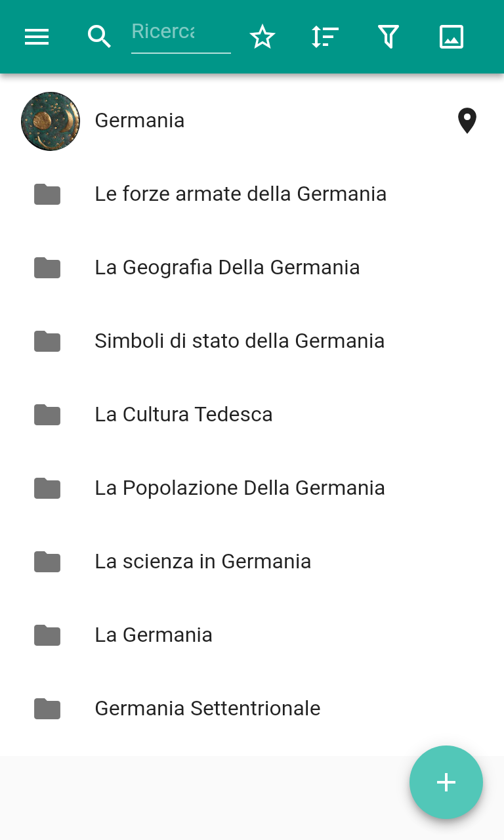Click folder icon beside La Popolazione Della Germania

47,488
